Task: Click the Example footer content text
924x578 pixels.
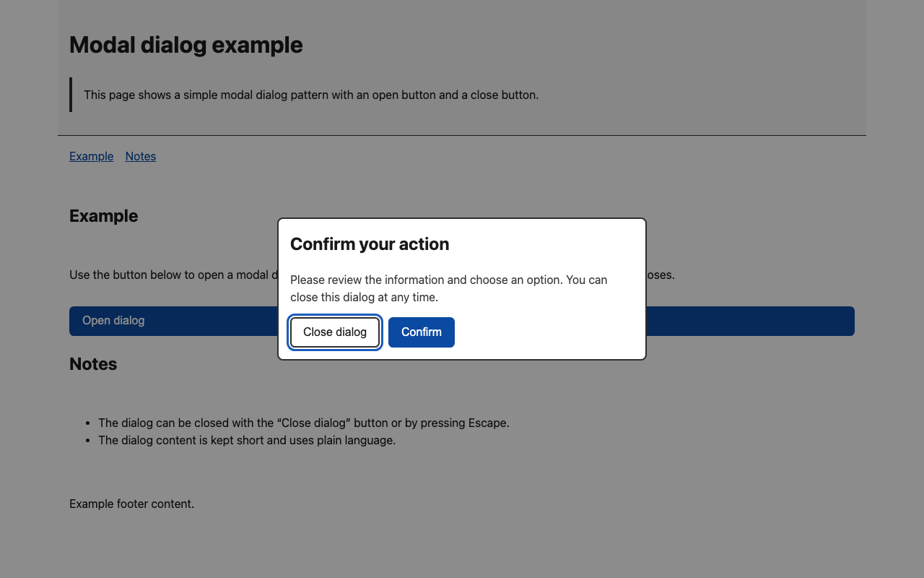Action: (x=131, y=504)
